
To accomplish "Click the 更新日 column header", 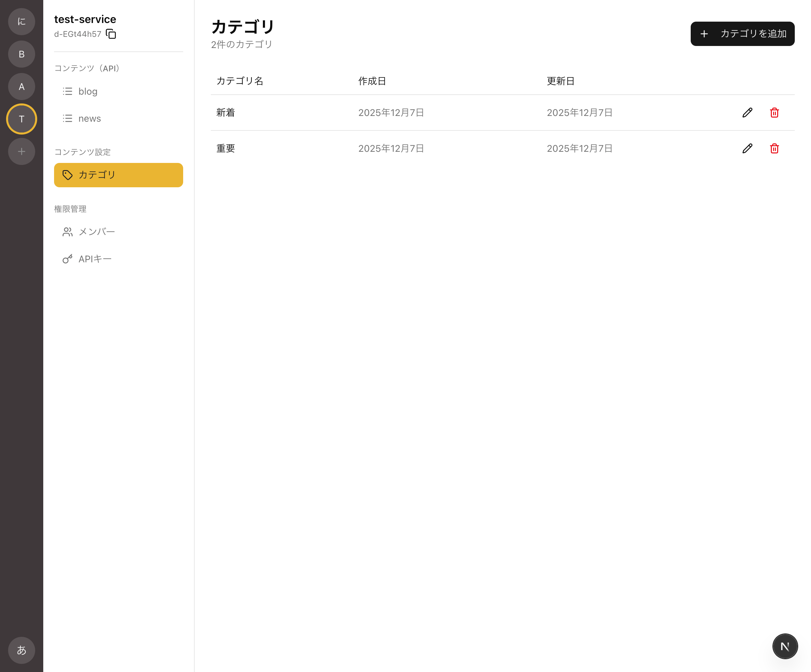I will [x=560, y=81].
